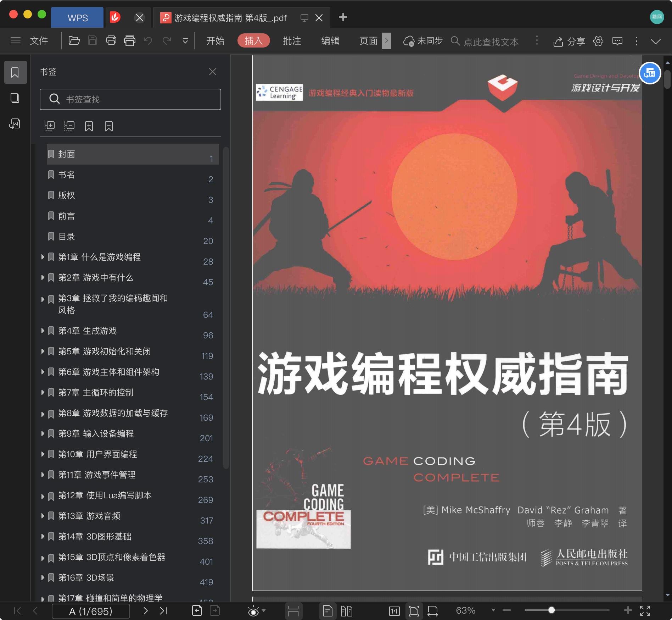Switch to the WPS home tab

click(x=77, y=18)
